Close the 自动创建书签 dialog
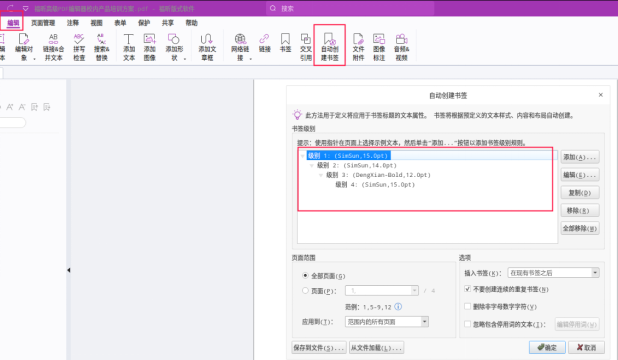The width and height of the screenshot is (618, 360). [x=601, y=95]
